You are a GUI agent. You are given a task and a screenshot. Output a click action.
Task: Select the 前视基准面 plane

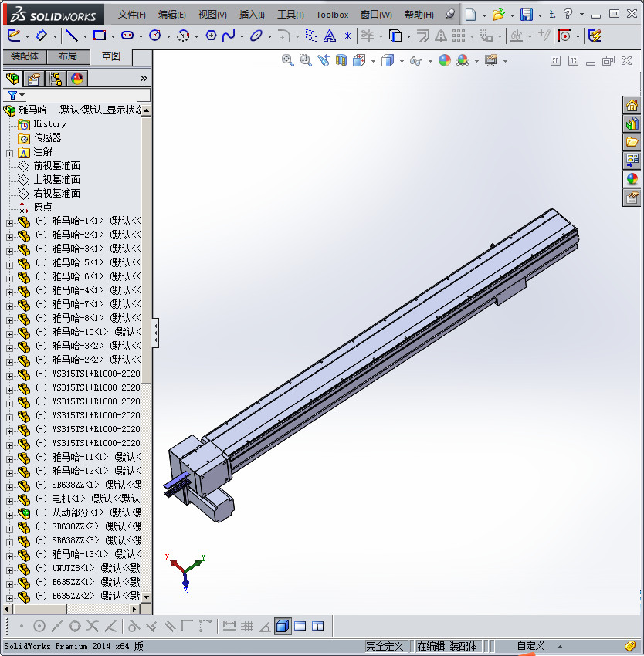click(56, 166)
